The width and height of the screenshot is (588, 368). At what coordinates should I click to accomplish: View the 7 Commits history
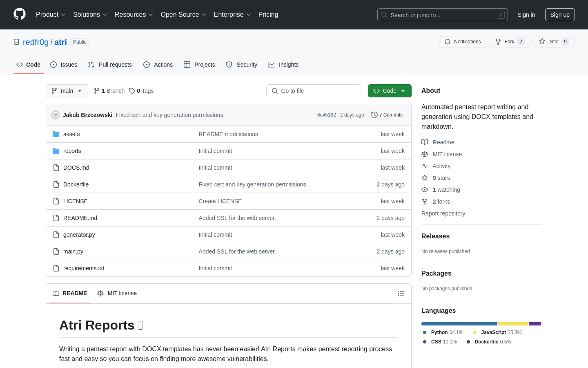(x=387, y=115)
